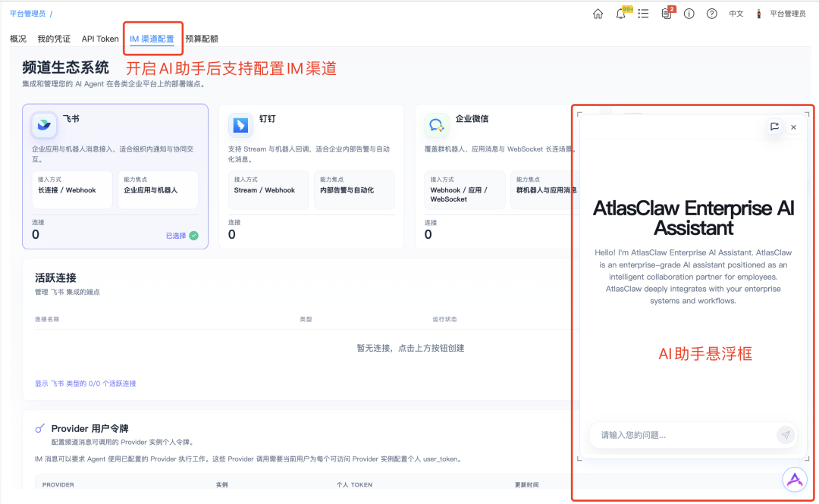The height and width of the screenshot is (504, 819).
Task: Select the 钉钉 channel card
Action: click(x=312, y=177)
